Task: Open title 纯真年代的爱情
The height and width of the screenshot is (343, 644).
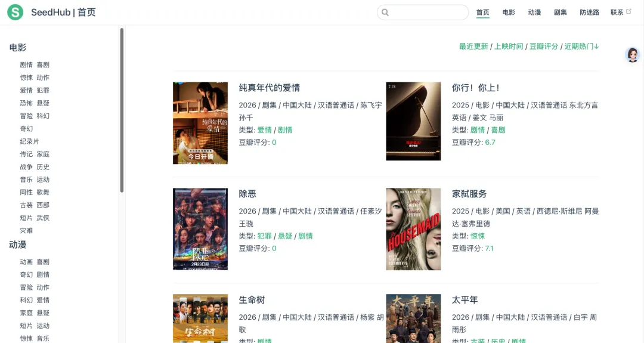Action: tap(270, 88)
